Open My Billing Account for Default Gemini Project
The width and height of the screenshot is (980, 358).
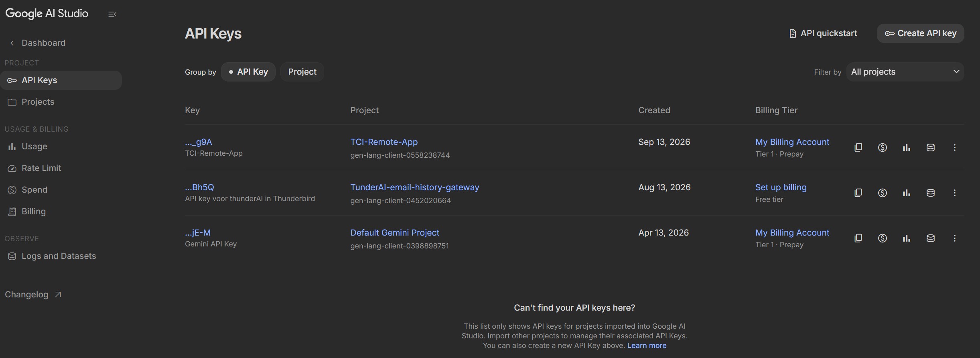click(x=792, y=233)
